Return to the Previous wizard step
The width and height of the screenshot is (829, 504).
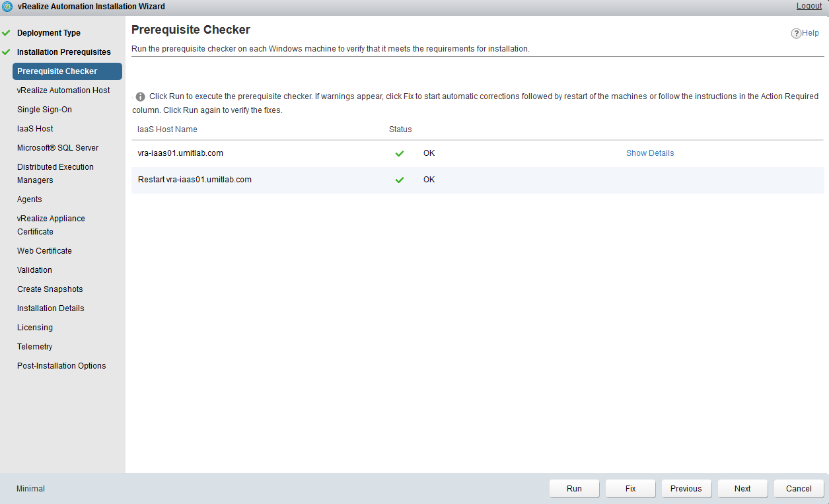(x=686, y=489)
